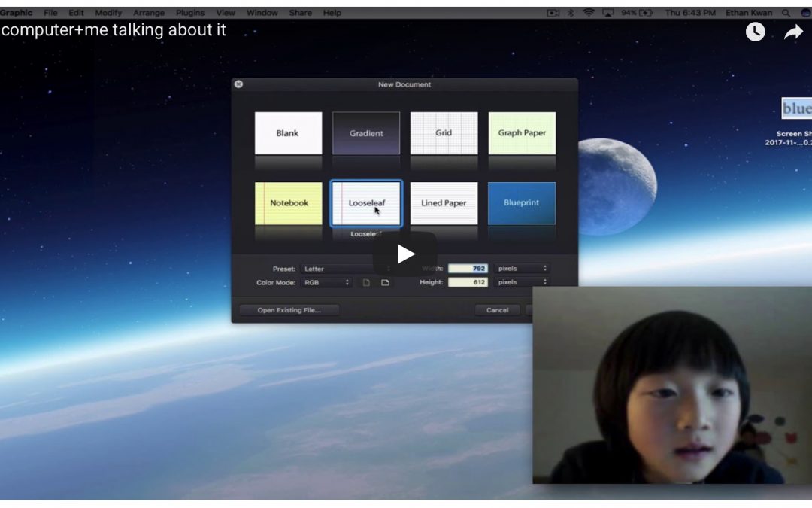Open the Edit menu

[76, 13]
